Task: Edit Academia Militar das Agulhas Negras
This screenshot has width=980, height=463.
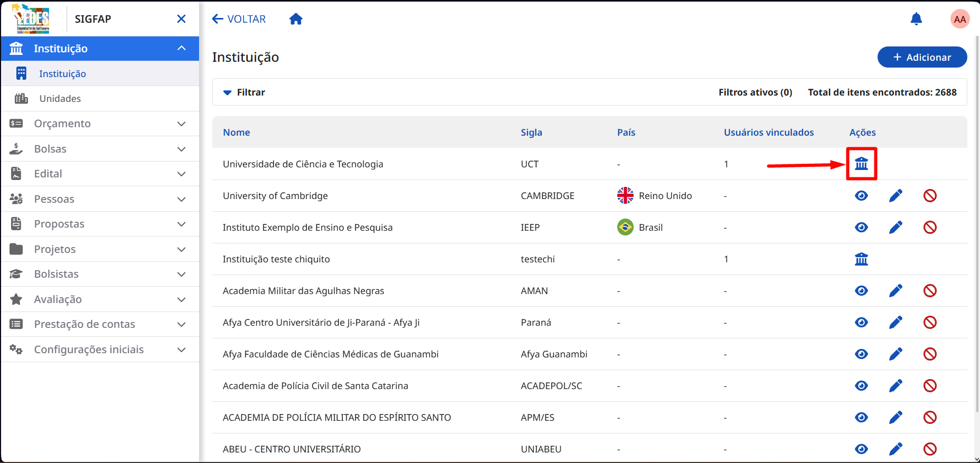Action: pyautogui.click(x=896, y=291)
